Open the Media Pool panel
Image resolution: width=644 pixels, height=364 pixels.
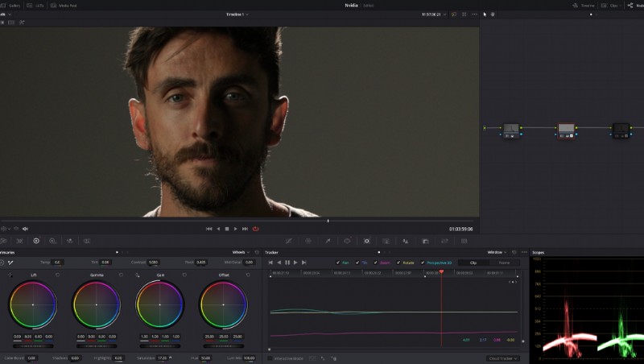tap(64, 6)
